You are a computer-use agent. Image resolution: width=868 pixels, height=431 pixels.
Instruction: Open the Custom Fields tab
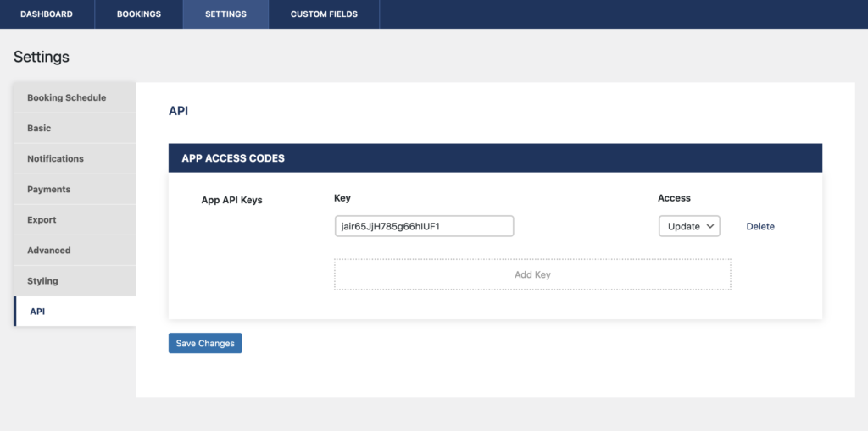(x=324, y=14)
